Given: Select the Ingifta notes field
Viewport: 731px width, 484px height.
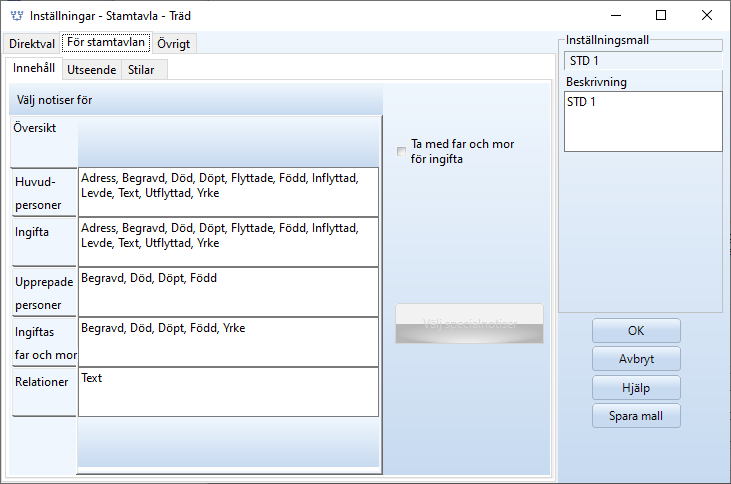Looking at the screenshot, I should point(228,242).
